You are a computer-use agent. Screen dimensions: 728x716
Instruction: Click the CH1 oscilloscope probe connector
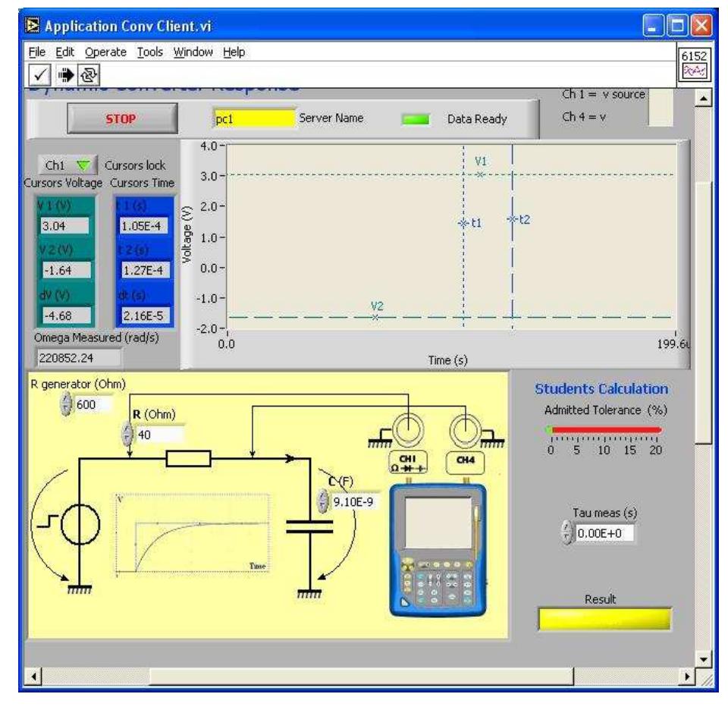(408, 430)
